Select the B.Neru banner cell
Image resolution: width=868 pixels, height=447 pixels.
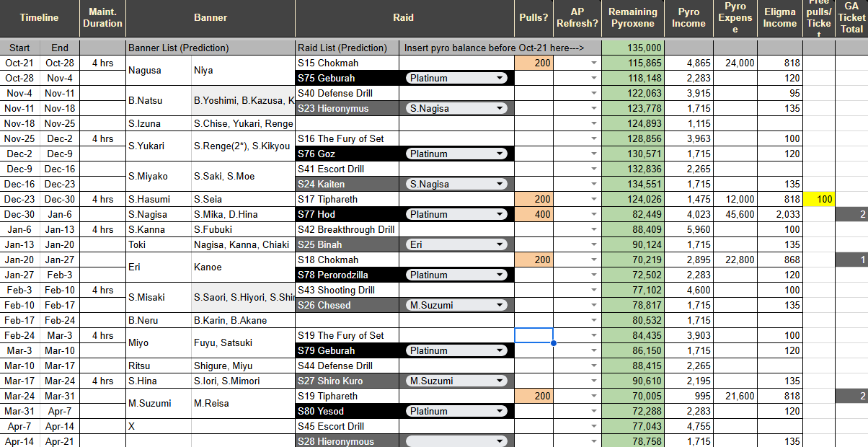coord(159,320)
